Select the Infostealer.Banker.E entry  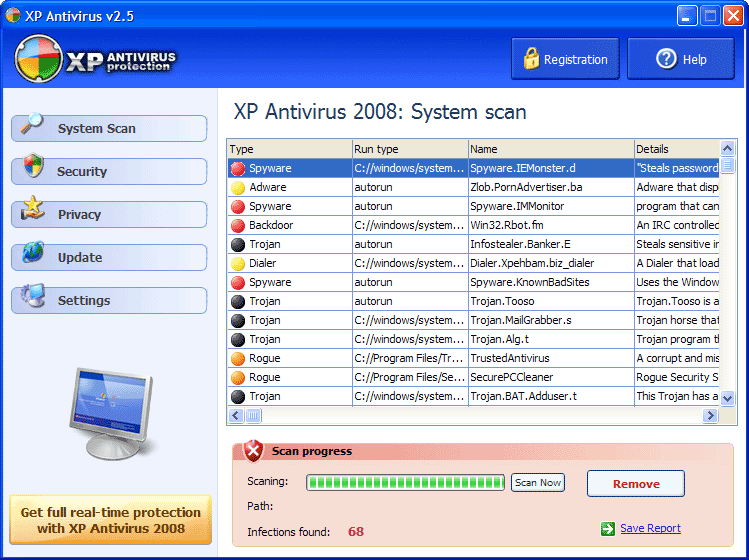click(551, 244)
